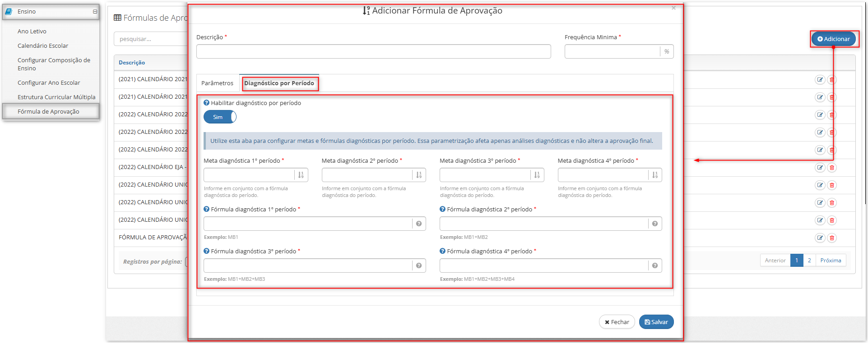Go to page 2 of results
Image resolution: width=868 pixels, height=343 pixels.
point(809,261)
